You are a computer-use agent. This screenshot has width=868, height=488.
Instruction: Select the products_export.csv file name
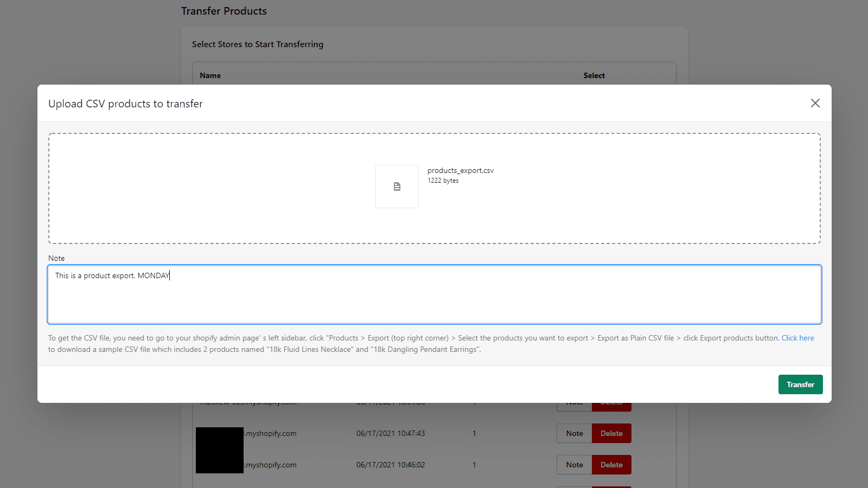460,170
